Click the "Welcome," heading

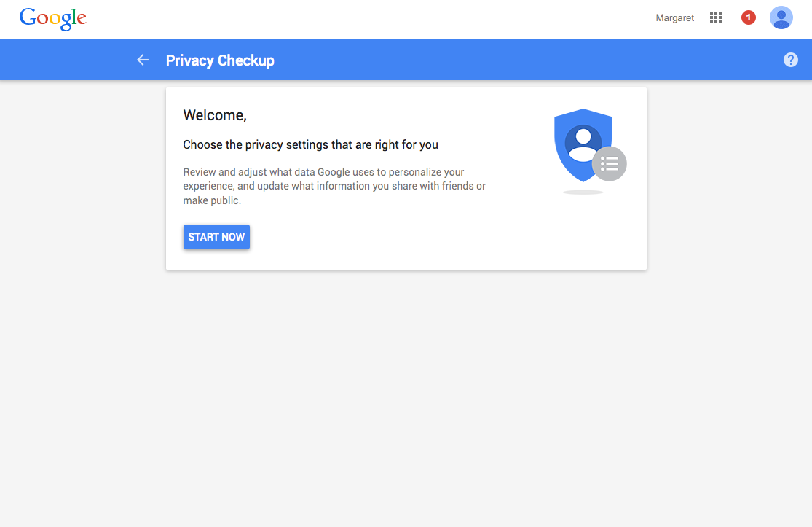pos(215,115)
